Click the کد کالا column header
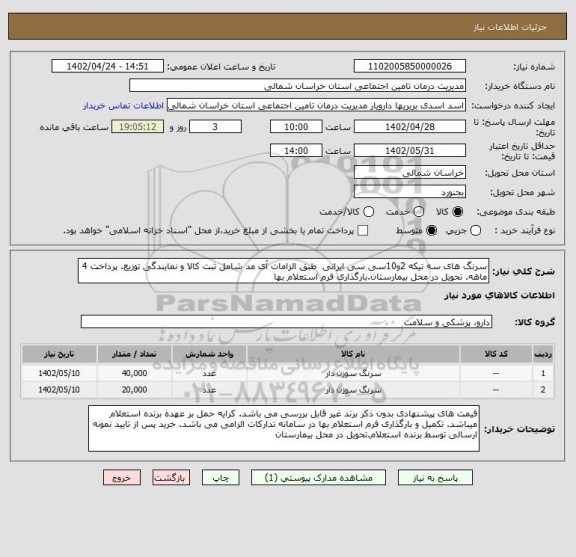The width and height of the screenshot is (576, 557). point(496,354)
